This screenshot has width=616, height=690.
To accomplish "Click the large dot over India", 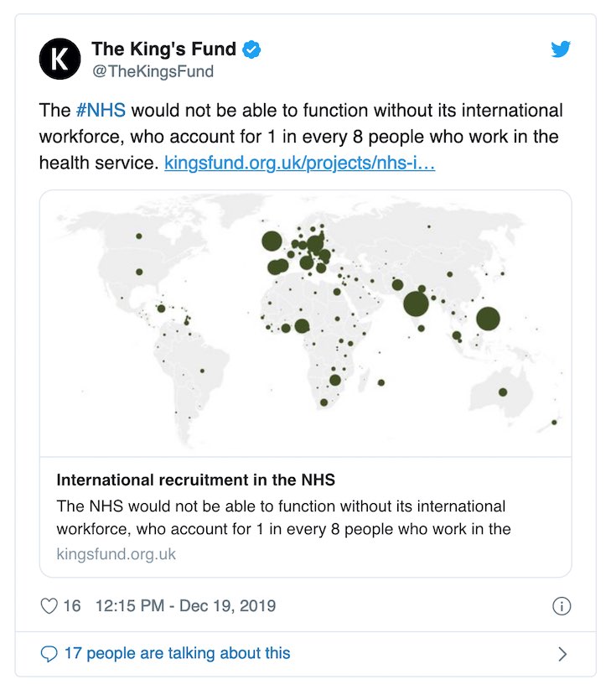I will point(416,303).
